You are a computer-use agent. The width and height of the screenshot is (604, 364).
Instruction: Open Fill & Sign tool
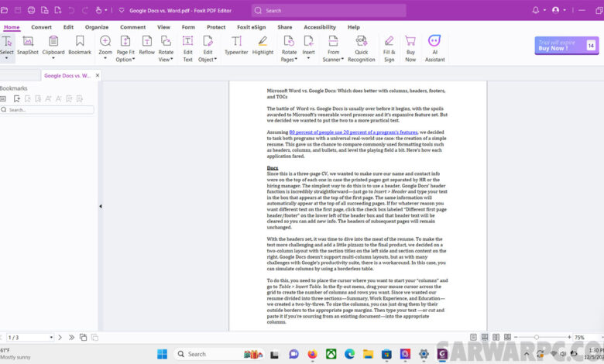point(389,49)
